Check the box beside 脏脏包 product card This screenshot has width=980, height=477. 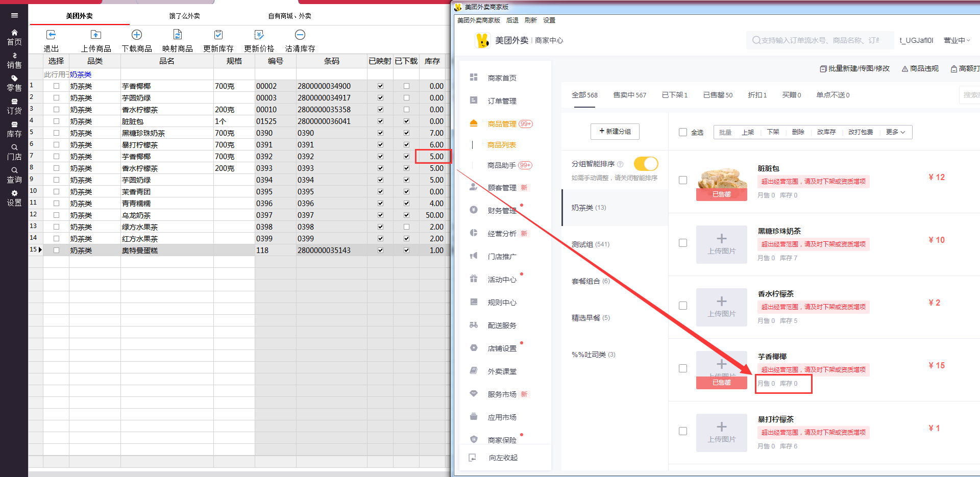pos(683,180)
